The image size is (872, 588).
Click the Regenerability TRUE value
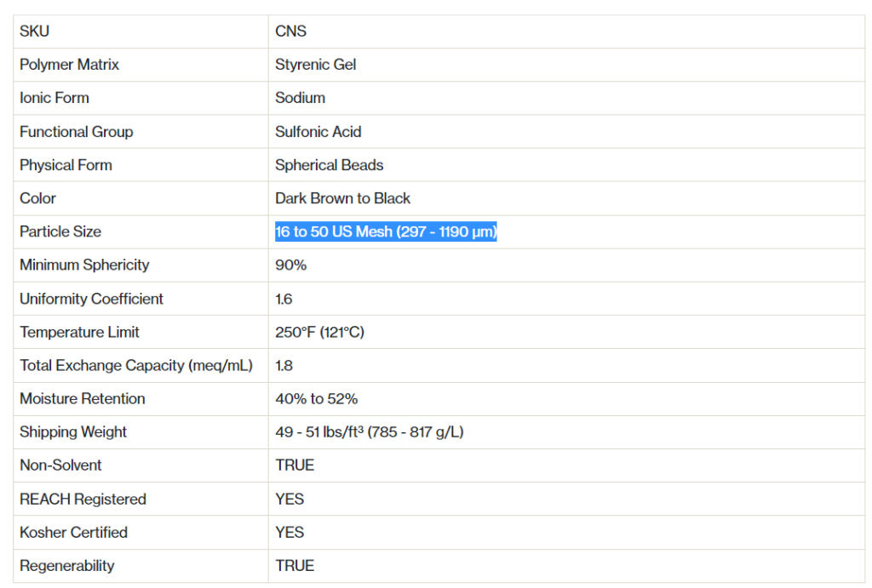click(295, 565)
